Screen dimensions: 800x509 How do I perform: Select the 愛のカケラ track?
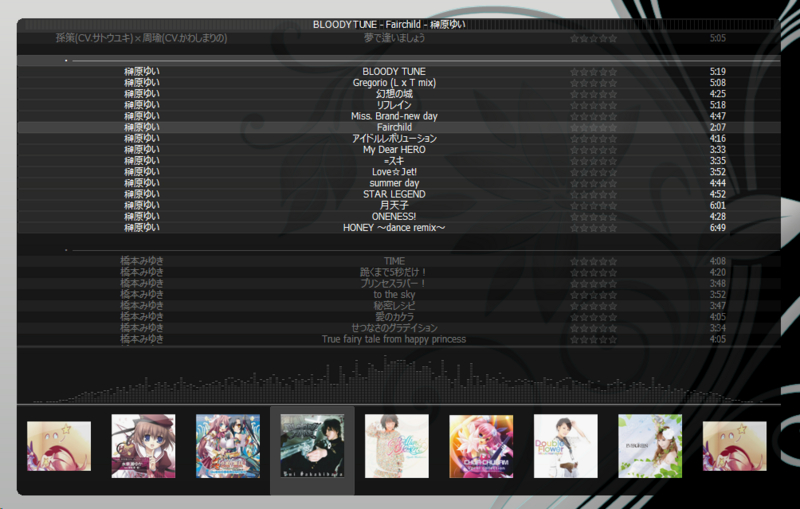[394, 317]
